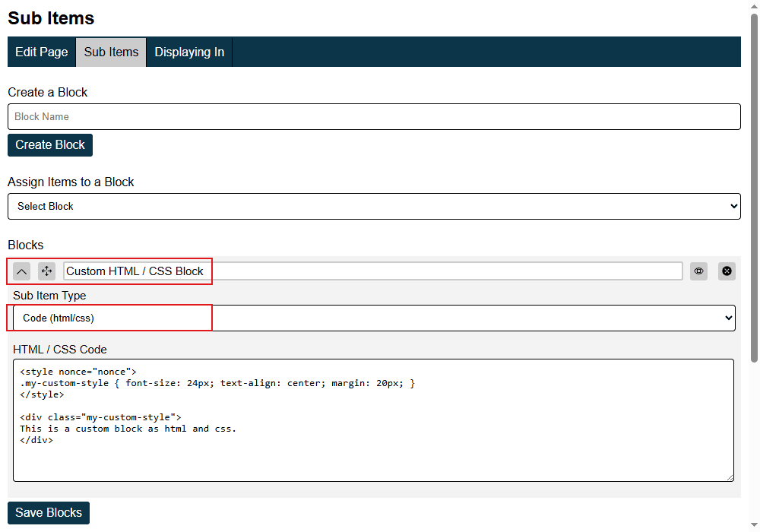Click the code line '<div class="my-custom-style">'

(100, 417)
